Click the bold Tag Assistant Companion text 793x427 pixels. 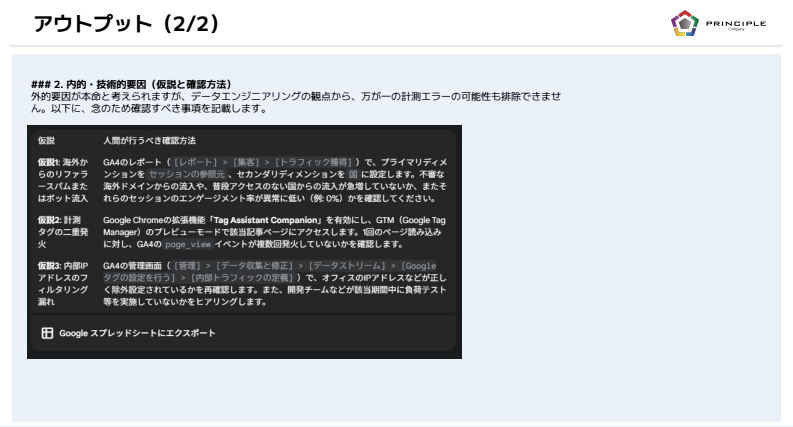pos(266,220)
